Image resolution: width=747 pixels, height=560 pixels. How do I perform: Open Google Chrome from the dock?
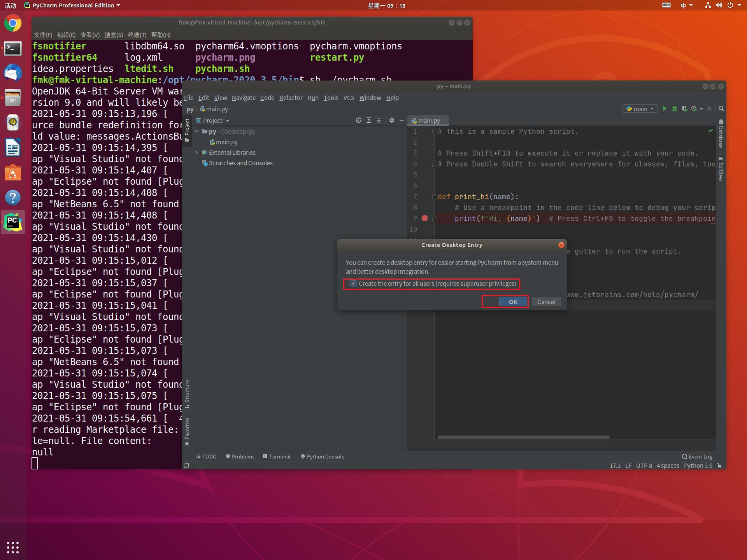(13, 23)
